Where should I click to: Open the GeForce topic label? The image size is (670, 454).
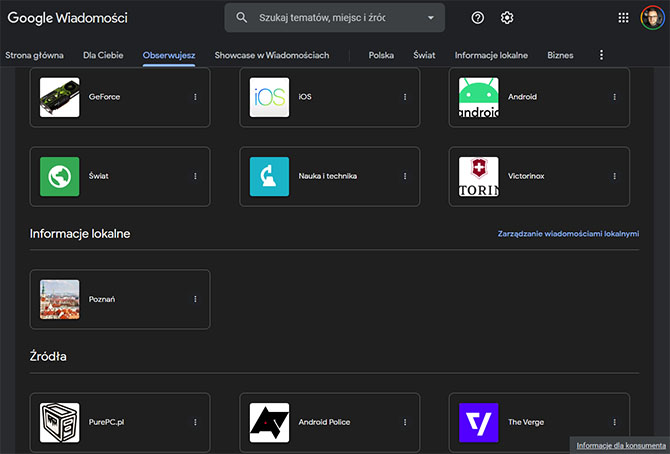pyautogui.click(x=104, y=97)
